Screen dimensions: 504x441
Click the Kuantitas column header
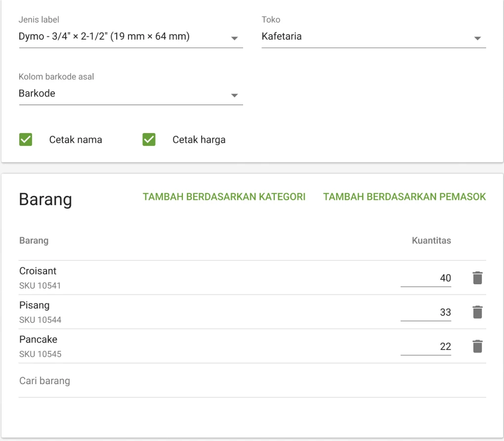(x=431, y=241)
